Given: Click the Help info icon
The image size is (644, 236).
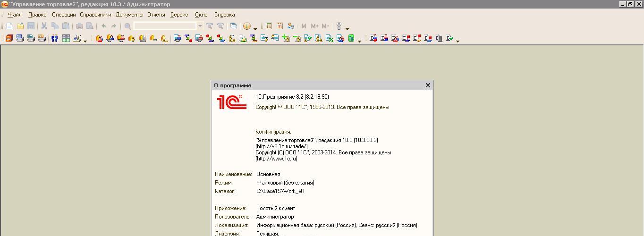Looking at the screenshot, I should [x=247, y=26].
